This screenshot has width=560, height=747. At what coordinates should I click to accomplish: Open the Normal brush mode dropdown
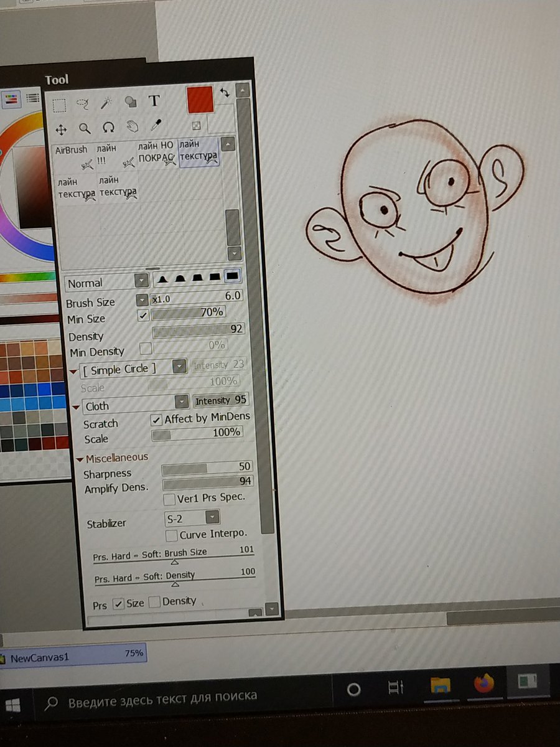(x=141, y=281)
